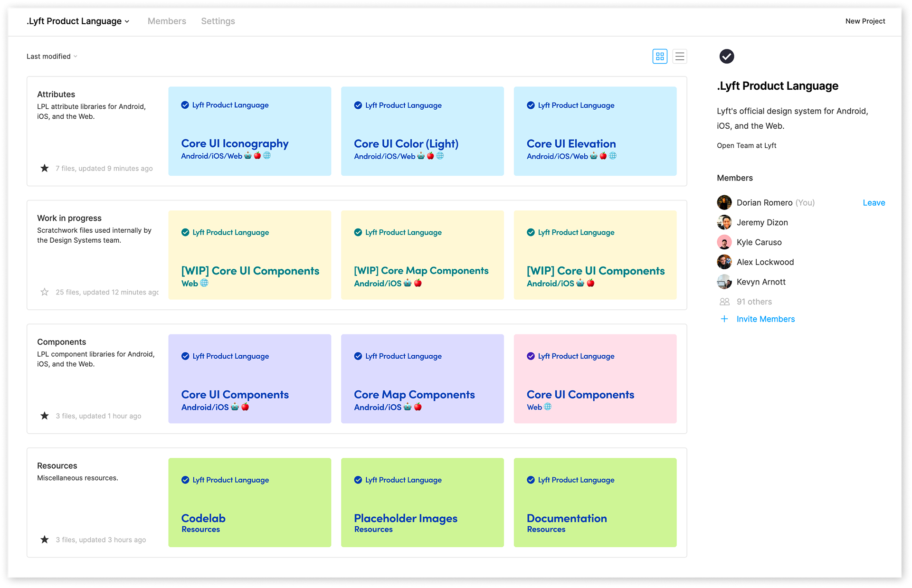Open the Components project title

tap(62, 342)
